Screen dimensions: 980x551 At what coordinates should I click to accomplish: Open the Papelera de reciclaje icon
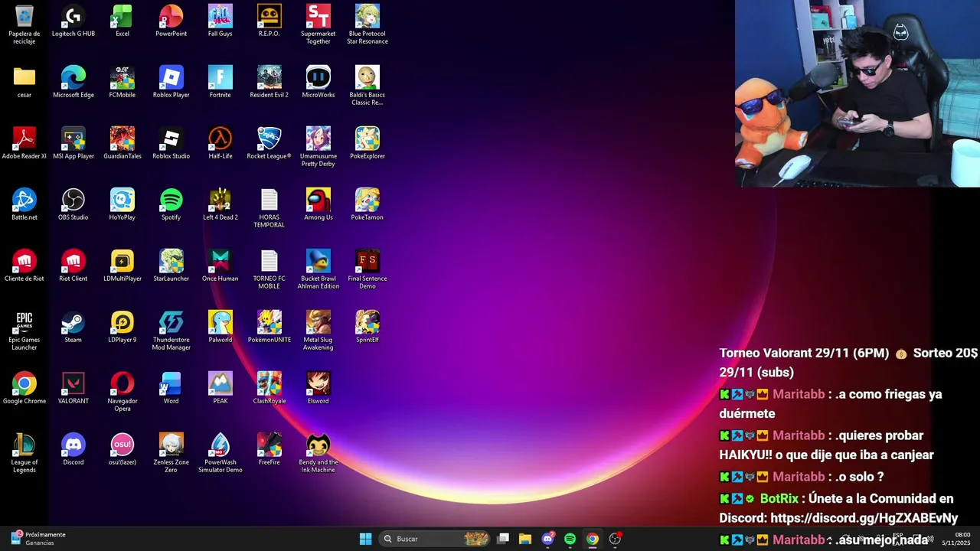tap(24, 24)
